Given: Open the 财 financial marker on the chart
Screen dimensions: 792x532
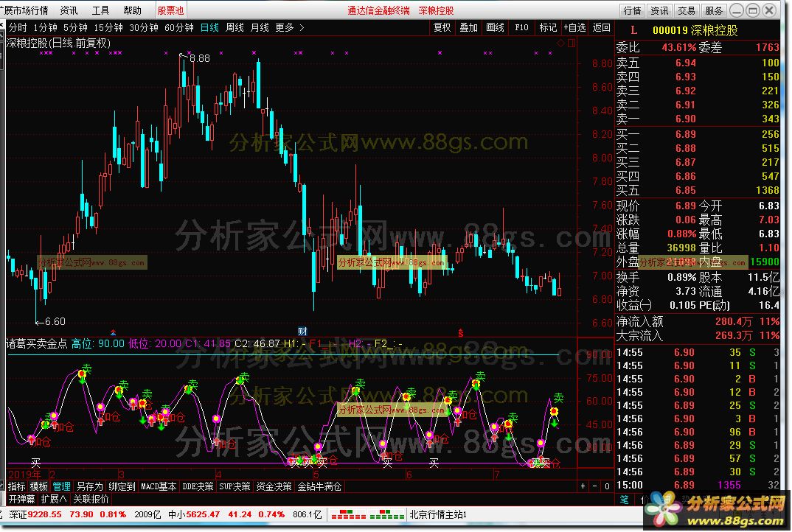Looking at the screenshot, I should click(302, 331).
